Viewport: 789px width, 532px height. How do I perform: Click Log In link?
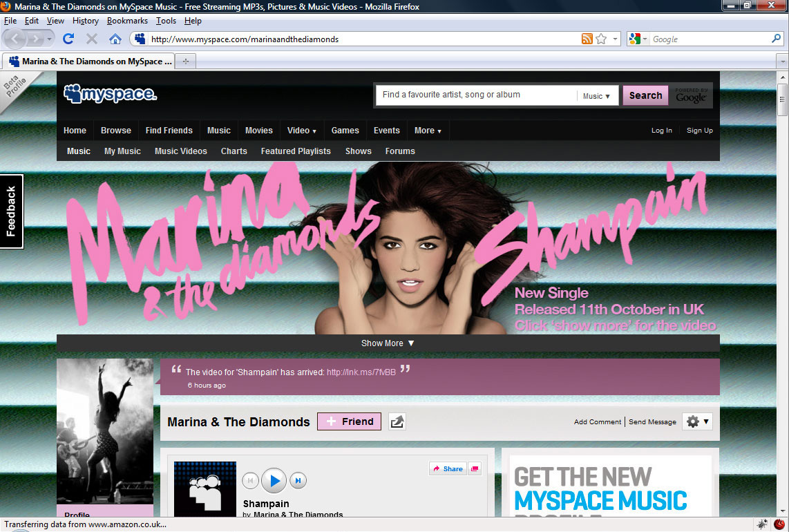[x=662, y=131]
